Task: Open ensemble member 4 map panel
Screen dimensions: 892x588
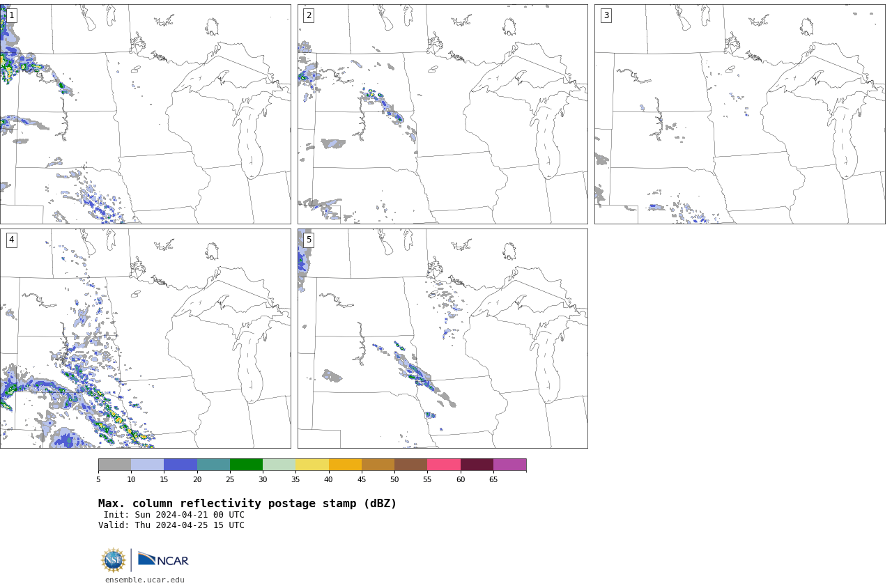Action: click(145, 339)
